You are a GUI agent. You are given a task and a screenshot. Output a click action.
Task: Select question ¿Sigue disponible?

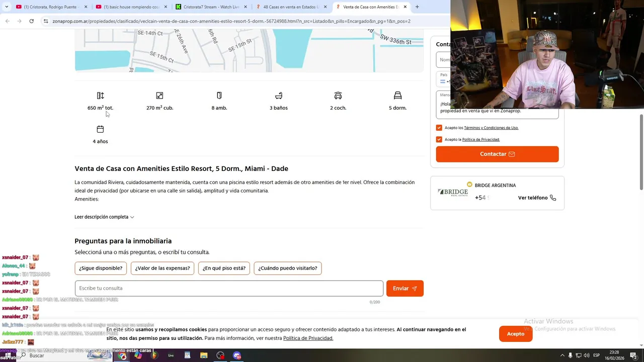click(x=101, y=268)
